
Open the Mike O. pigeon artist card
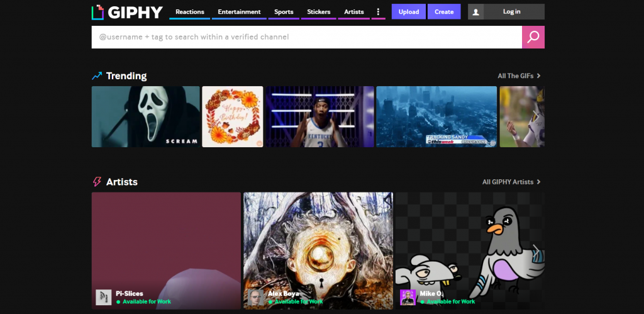(470, 250)
